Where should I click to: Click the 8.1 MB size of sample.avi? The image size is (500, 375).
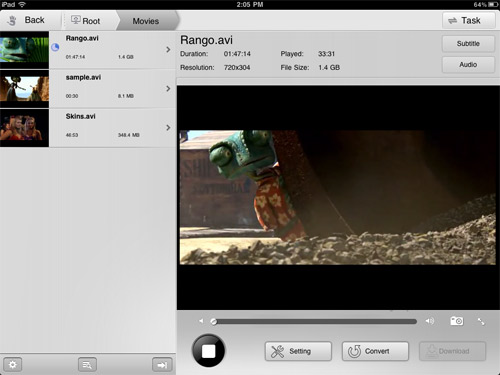coord(126,96)
